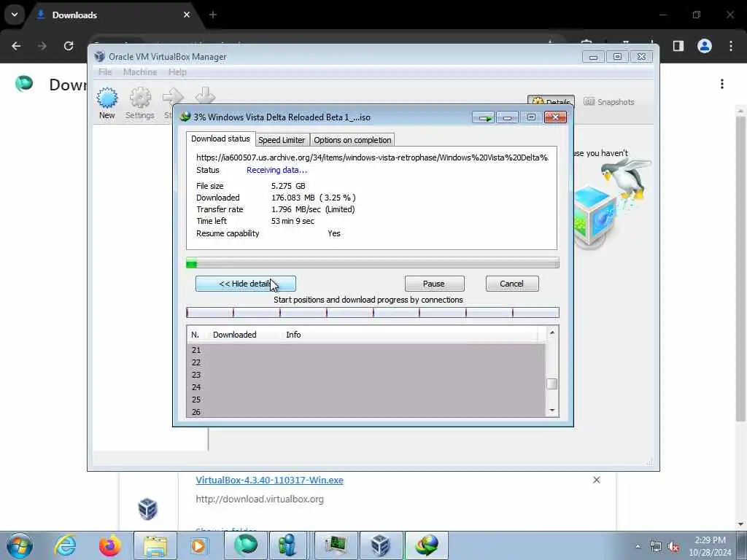Select connection row 22

(366, 362)
